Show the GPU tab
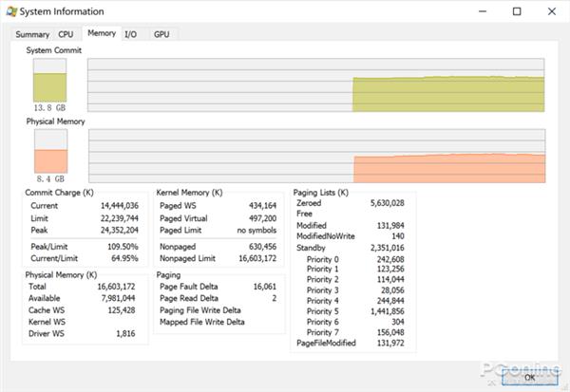 161,34
